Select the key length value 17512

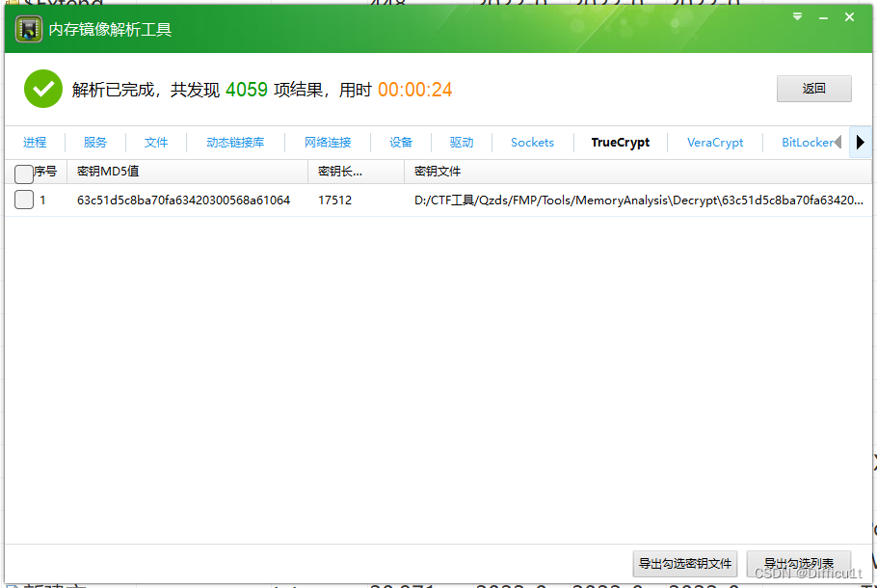(334, 200)
